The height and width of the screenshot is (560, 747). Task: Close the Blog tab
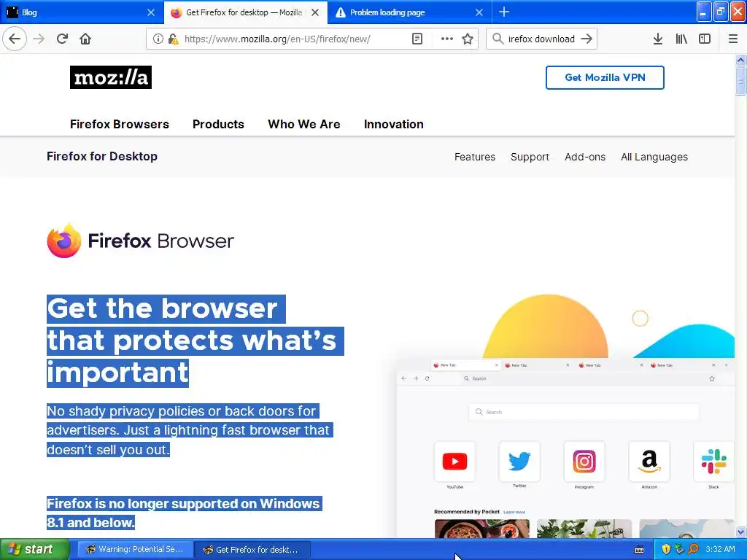(151, 12)
